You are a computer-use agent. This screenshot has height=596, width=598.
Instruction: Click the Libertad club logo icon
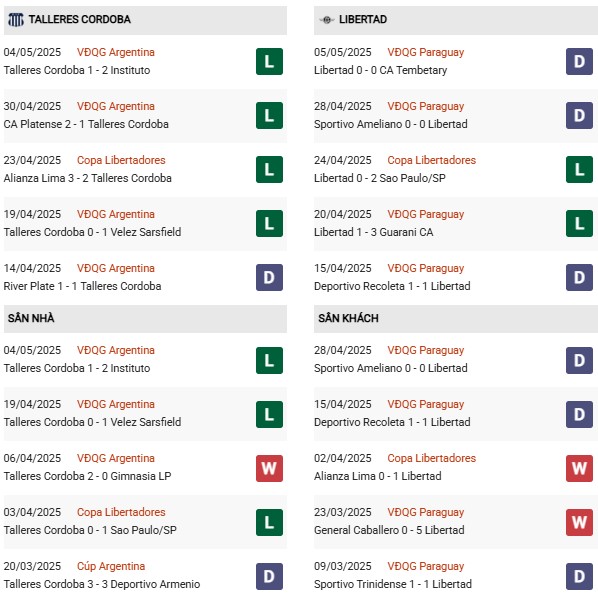(x=326, y=19)
